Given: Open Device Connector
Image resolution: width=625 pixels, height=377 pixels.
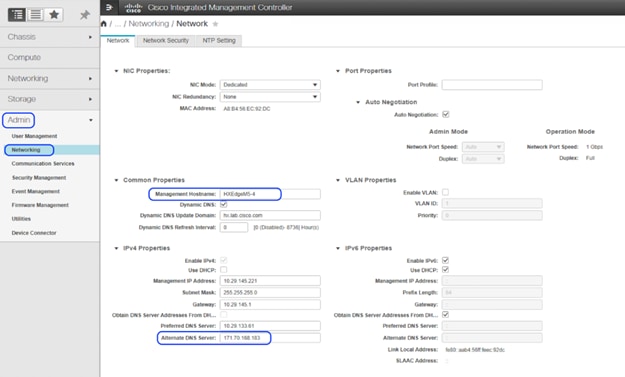Looking at the screenshot, I should 34,233.
